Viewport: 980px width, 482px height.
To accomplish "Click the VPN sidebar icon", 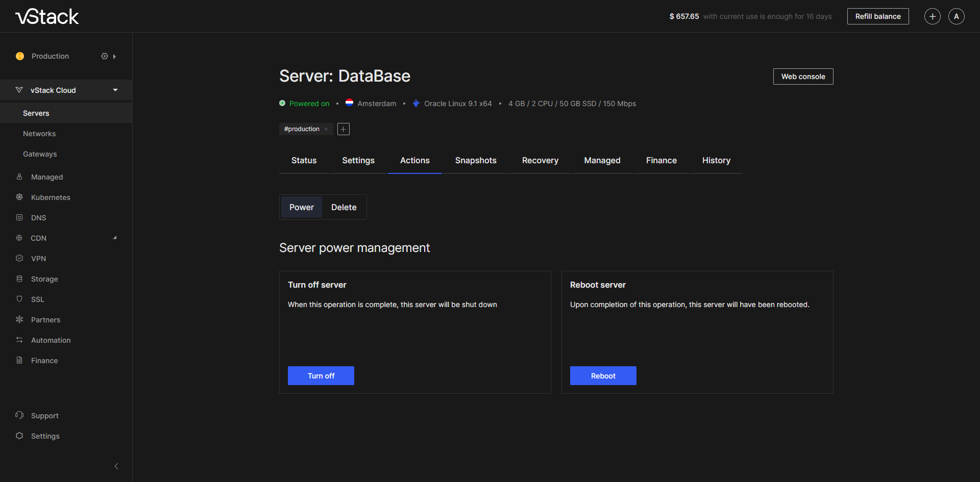I will coord(19,258).
